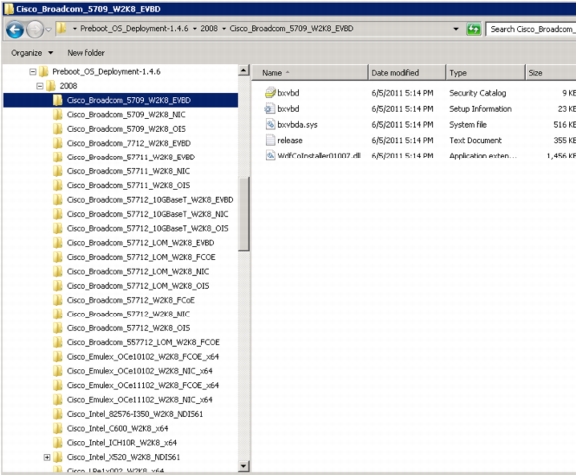Image resolution: width=578 pixels, height=476 pixels.
Task: Open folder icon of Cisco_Broadcom_57711_W2K8_OIS
Action: click(58, 185)
